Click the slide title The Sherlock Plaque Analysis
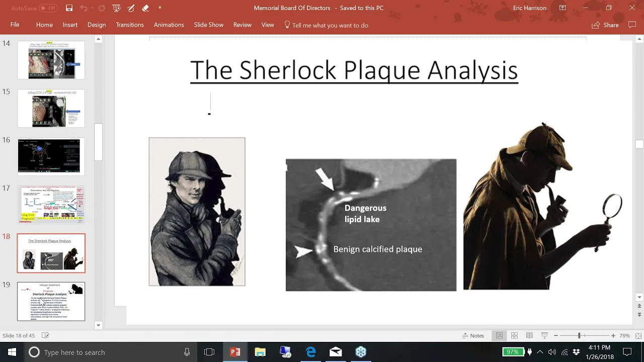This screenshot has width=644, height=362. click(354, 70)
